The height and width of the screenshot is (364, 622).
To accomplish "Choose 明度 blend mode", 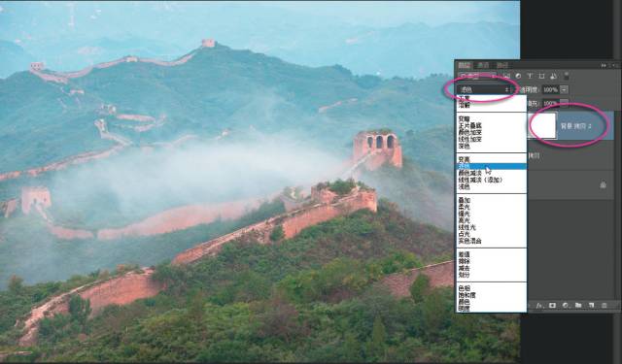I will pyautogui.click(x=492, y=309).
